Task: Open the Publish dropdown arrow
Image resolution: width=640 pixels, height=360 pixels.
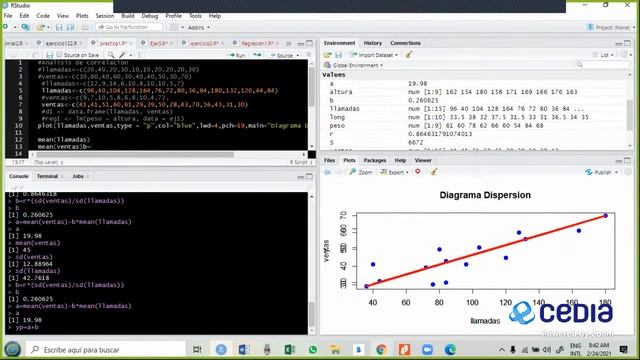Action: click(616, 172)
